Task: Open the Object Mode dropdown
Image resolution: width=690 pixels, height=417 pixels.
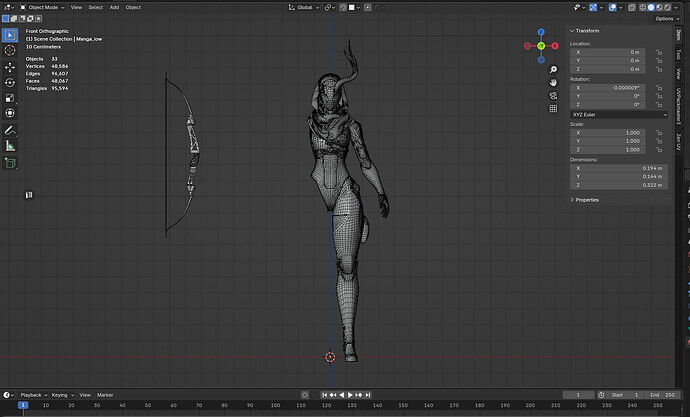Action: [42, 7]
